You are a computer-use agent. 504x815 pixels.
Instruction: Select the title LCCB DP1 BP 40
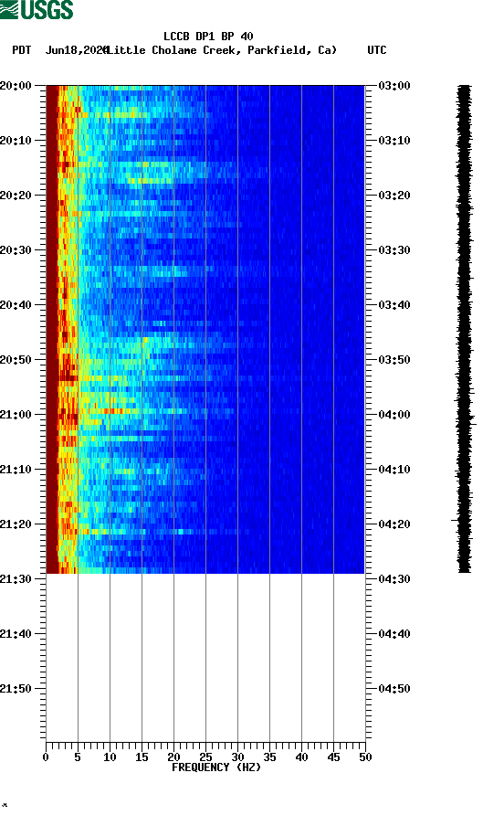(x=208, y=37)
